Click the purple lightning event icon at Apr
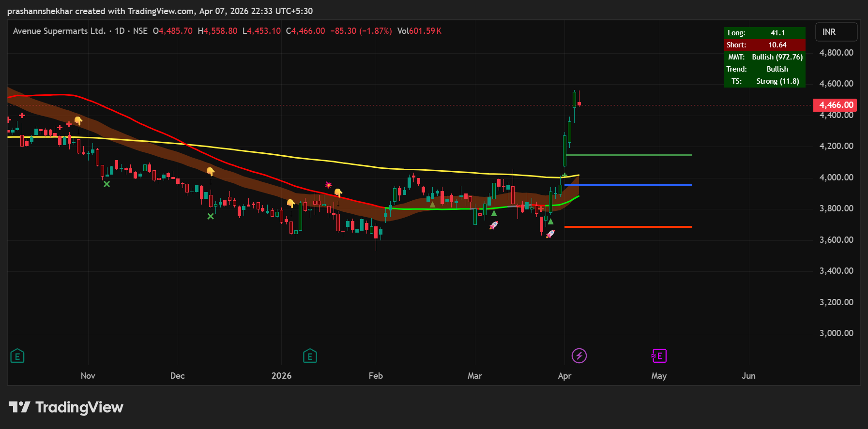Viewport: 868px width, 429px height. (x=579, y=356)
